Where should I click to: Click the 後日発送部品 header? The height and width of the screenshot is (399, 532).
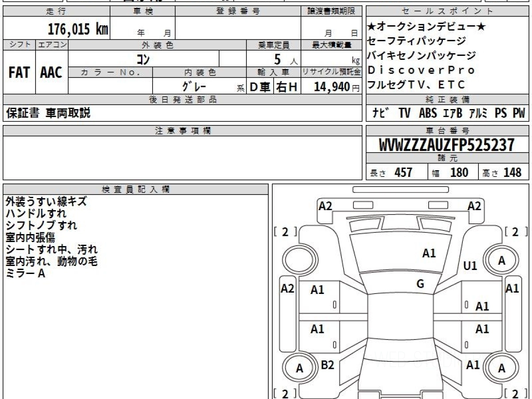point(182,100)
